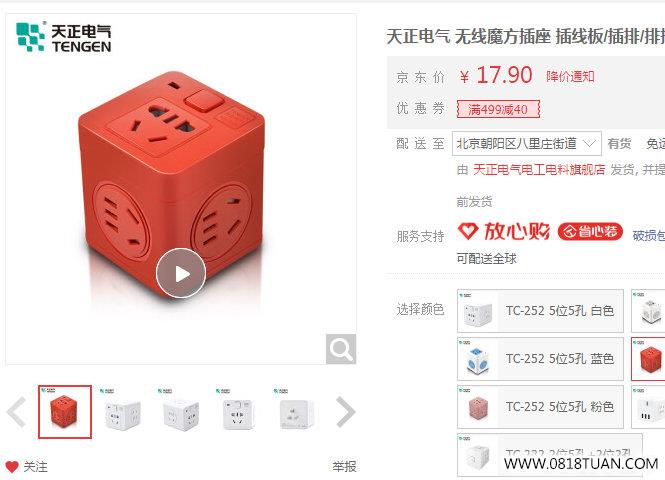This screenshot has width=665, height=480.
Task: Open the 天正电气电工电料旗舰店 store link
Action: click(539, 170)
